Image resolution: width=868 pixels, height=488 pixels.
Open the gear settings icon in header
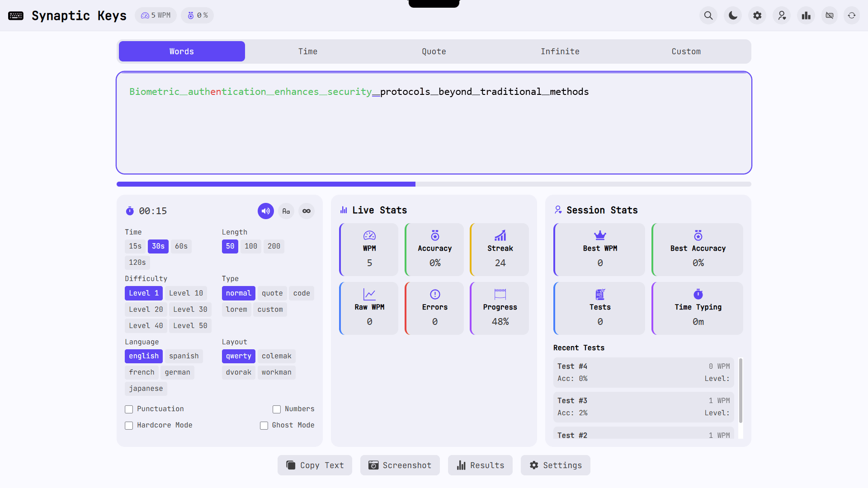(x=757, y=15)
